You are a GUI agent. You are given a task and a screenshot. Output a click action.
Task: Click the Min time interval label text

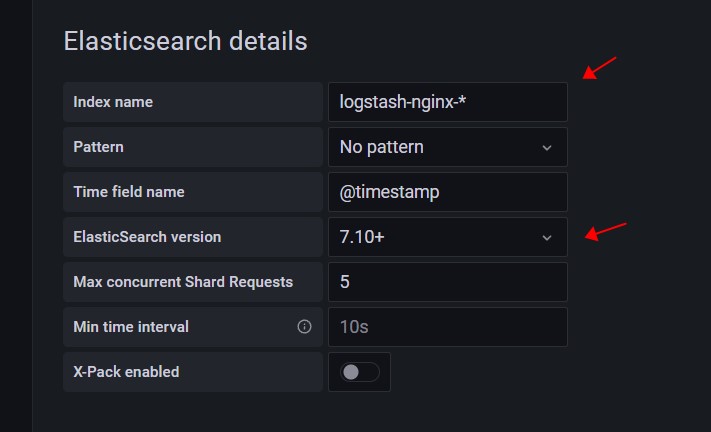tap(131, 327)
